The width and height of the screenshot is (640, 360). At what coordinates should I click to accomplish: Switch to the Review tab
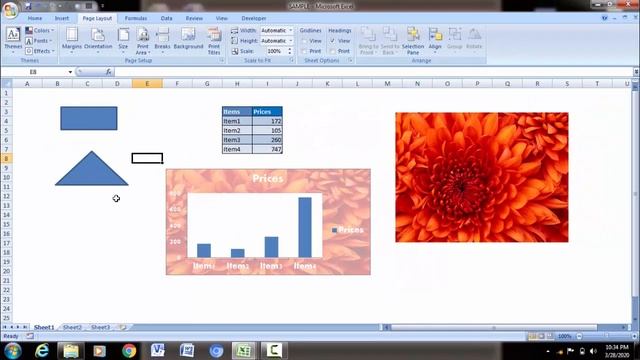tap(194, 18)
